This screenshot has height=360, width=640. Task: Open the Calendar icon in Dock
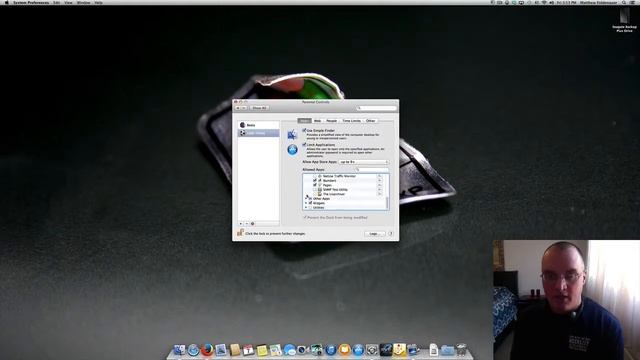click(248, 350)
